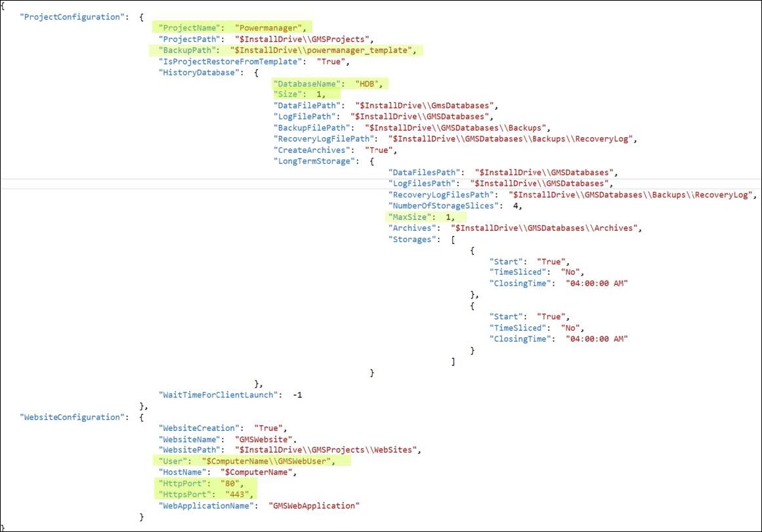Click the "ProjectName" key
The width and height of the screenshot is (762, 532).
[189, 28]
